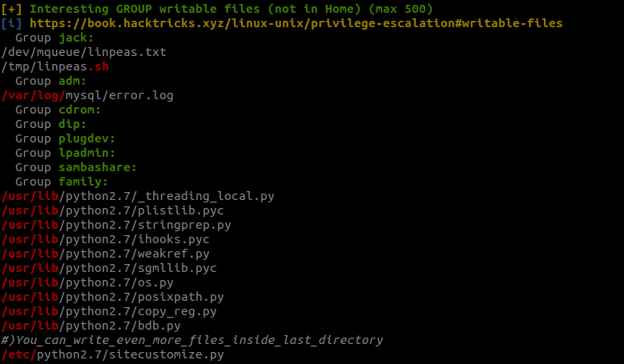Viewport: 624px width, 364px height.
Task: Click the stringprep.py file path
Action: click(116, 225)
